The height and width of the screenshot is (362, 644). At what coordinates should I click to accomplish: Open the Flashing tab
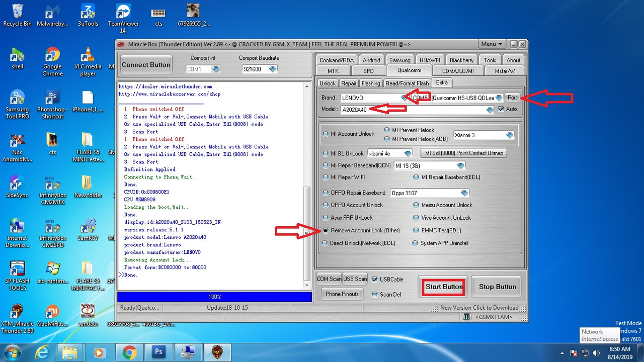point(371,83)
